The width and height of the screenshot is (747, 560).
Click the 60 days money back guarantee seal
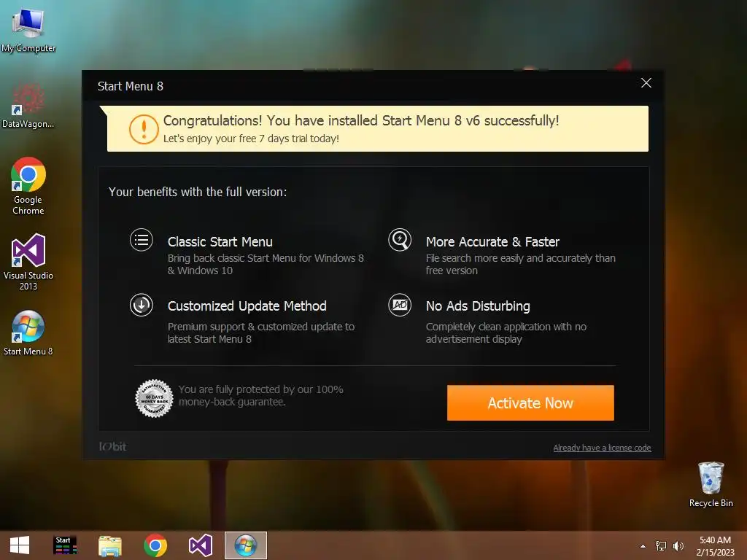click(x=155, y=399)
